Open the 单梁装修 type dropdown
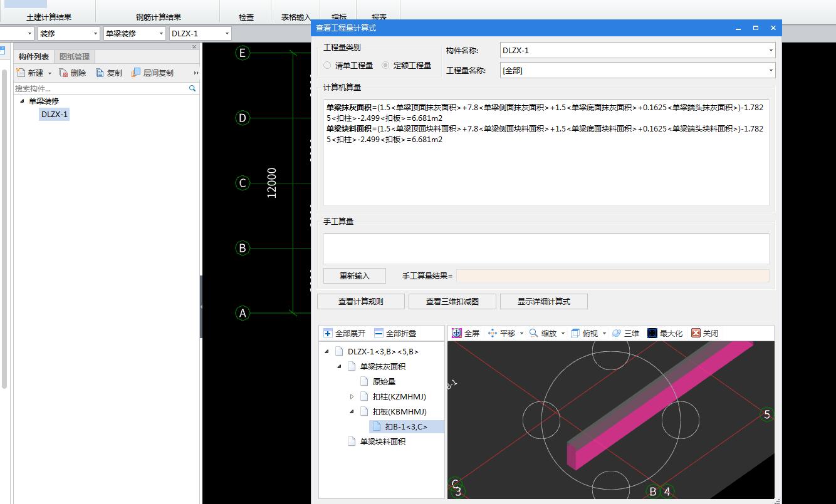Viewport: 836px width, 504px height. point(161,34)
